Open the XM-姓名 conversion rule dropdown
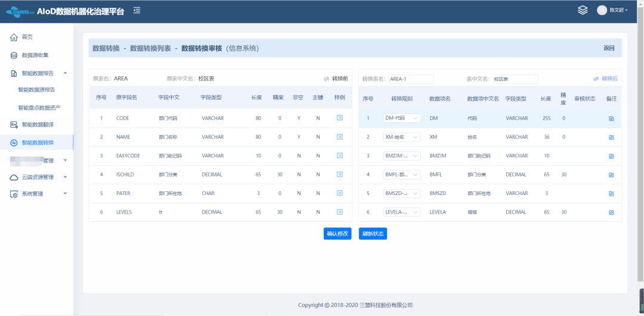The height and width of the screenshot is (316, 644). pyautogui.click(x=402, y=137)
